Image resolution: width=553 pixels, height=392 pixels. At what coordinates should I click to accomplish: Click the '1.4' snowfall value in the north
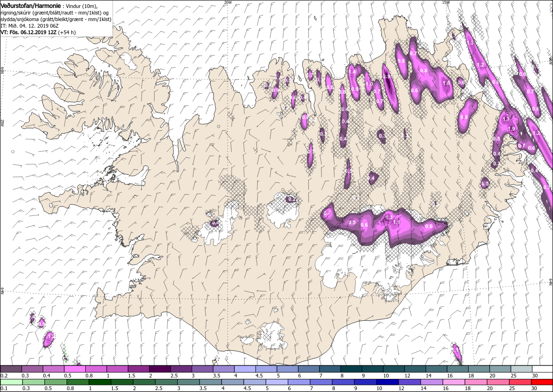click(x=351, y=72)
